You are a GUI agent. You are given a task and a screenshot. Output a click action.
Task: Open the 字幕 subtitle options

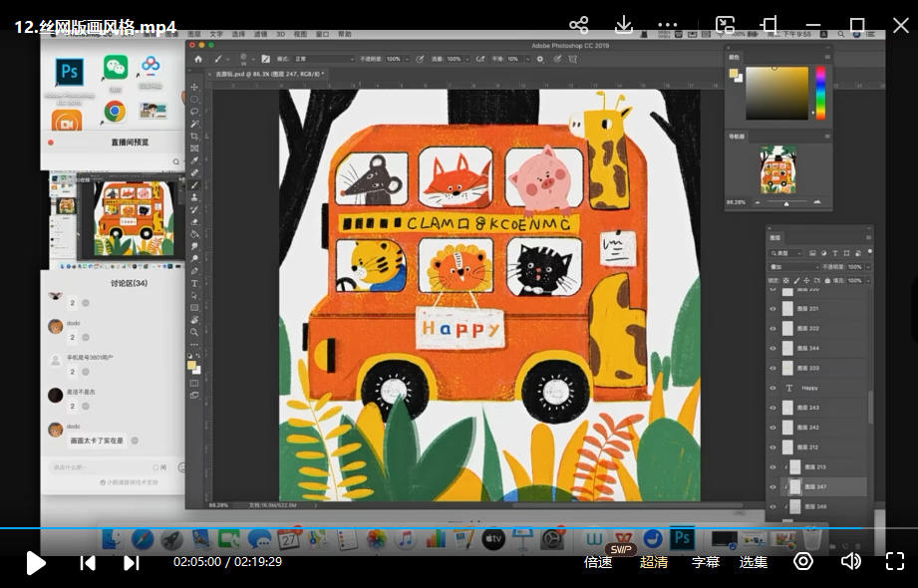tap(706, 562)
